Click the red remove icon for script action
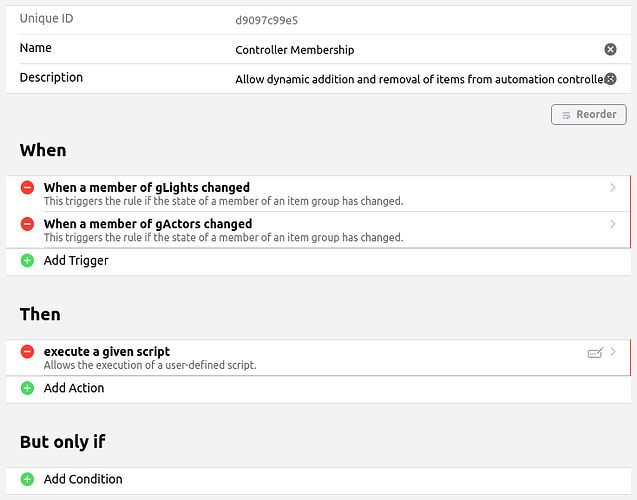The height and width of the screenshot is (500, 637). 27,352
